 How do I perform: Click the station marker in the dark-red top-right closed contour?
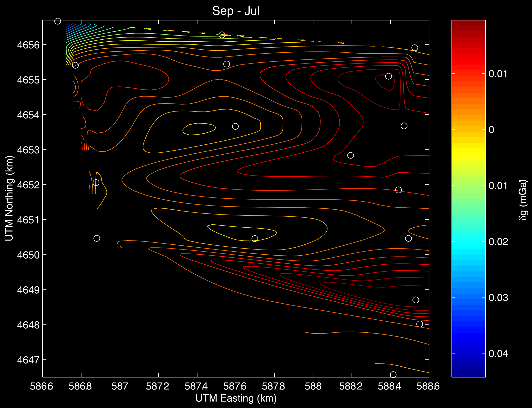tap(388, 76)
